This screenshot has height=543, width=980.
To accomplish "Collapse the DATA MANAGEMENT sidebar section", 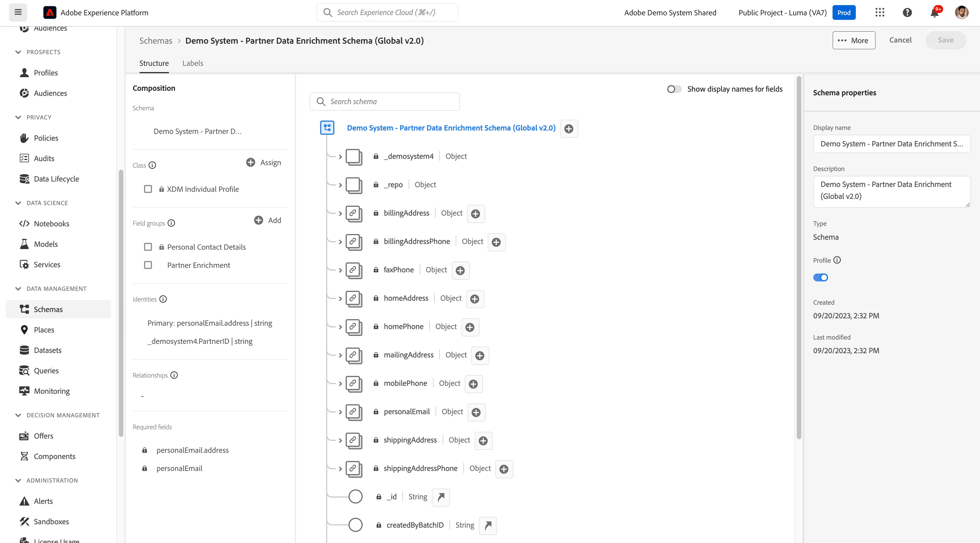I will click(18, 289).
